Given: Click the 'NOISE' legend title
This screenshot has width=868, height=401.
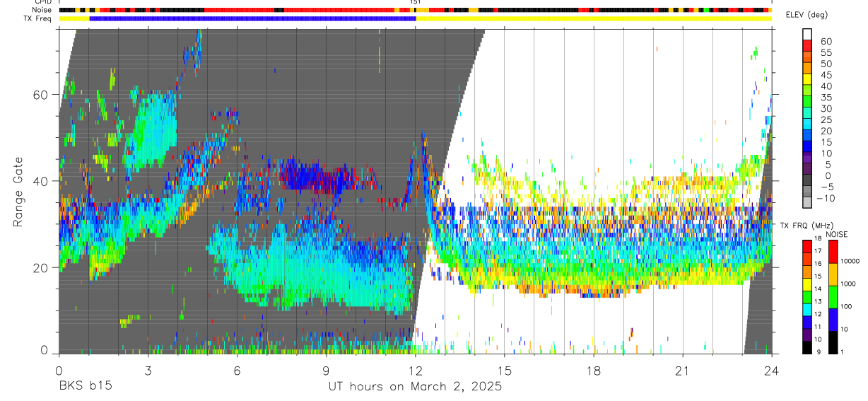Looking at the screenshot, I should click(836, 234).
